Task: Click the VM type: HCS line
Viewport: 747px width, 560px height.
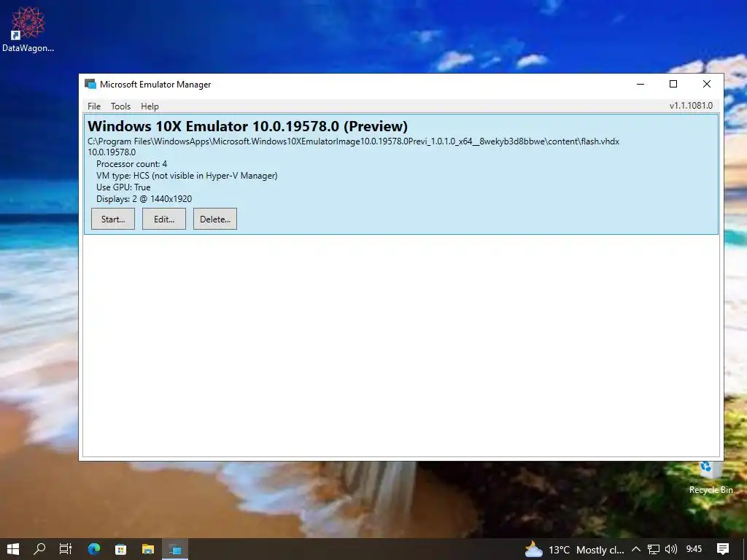Action: pos(187,176)
